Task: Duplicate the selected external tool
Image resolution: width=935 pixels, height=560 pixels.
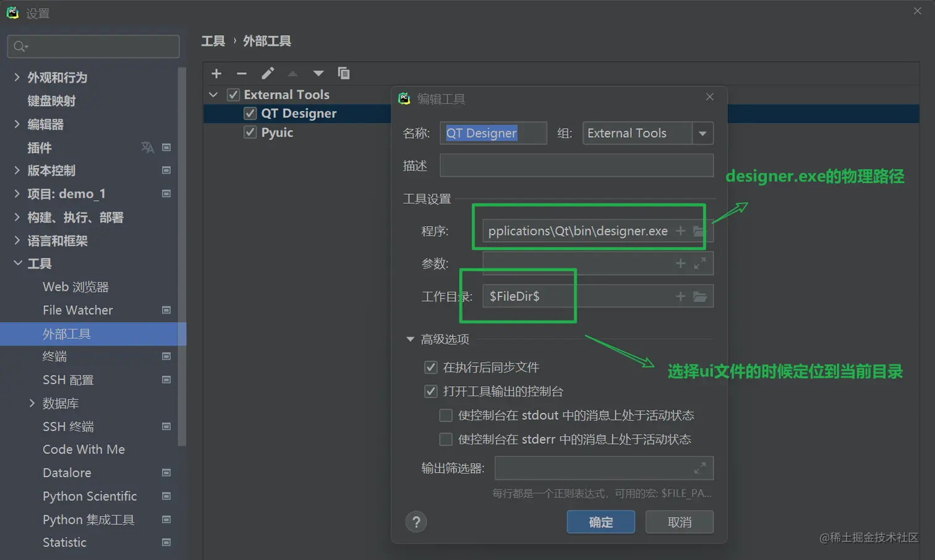Action: [344, 74]
